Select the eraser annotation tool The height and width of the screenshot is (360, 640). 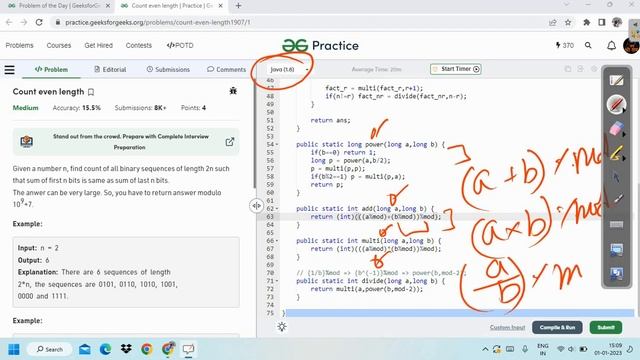click(616, 129)
